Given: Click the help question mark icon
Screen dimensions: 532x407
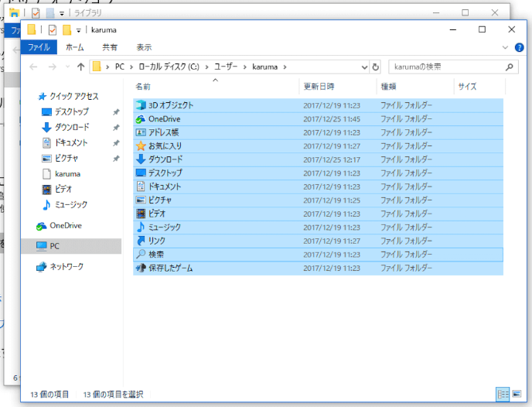Looking at the screenshot, I should pyautogui.click(x=519, y=47).
